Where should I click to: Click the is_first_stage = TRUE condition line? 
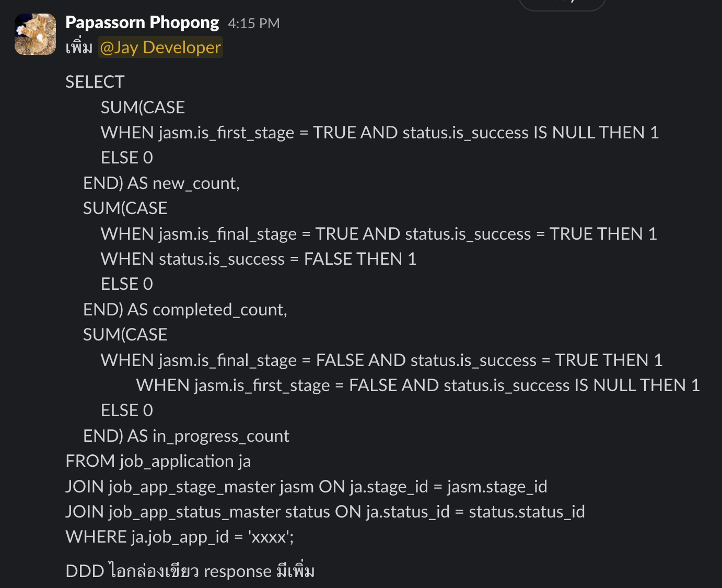[x=379, y=133]
